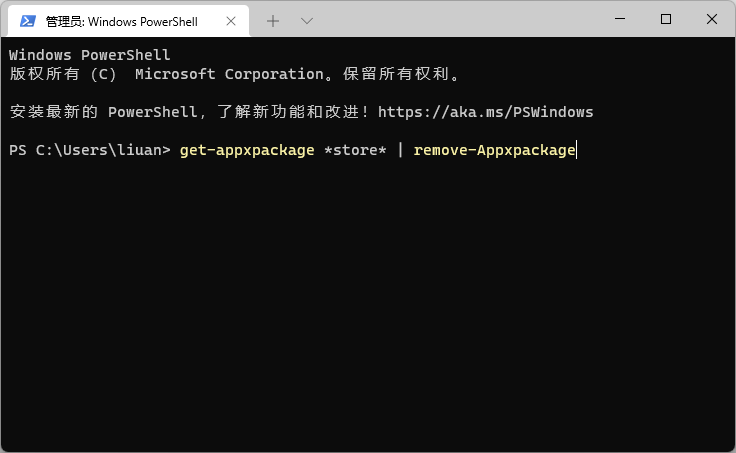The width and height of the screenshot is (736, 453).
Task: Click the pipe symbol in the command
Action: (400, 150)
